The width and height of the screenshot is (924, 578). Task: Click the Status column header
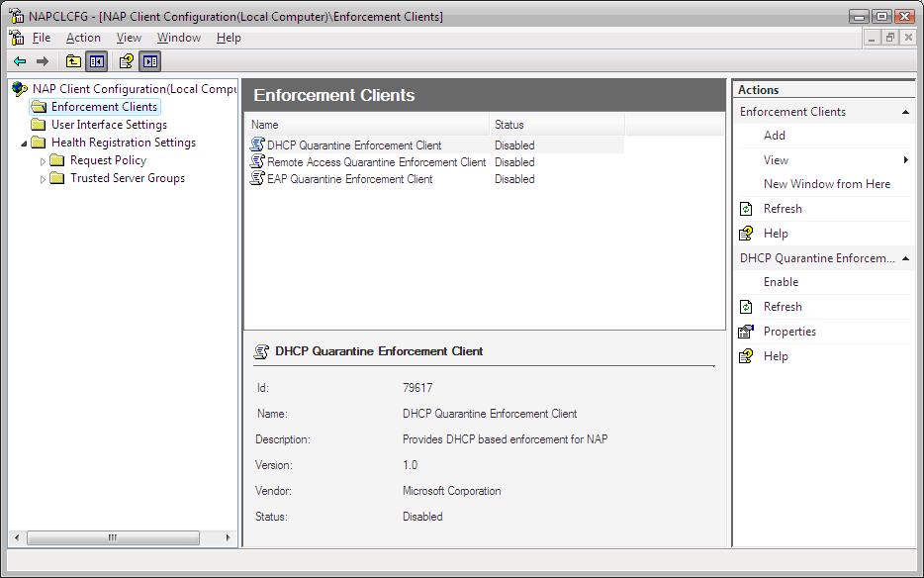point(556,125)
